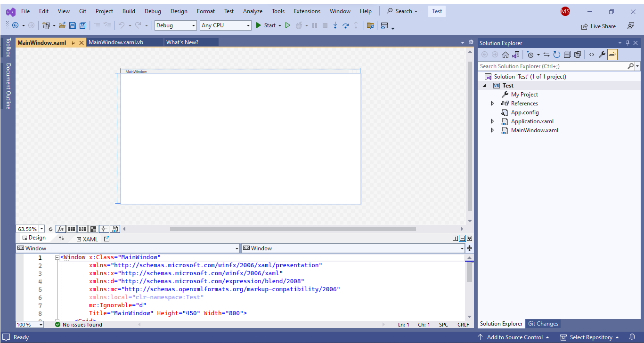Screen dimensions: 644x343
Task: Click the effects fx designer icon
Action: (61, 229)
